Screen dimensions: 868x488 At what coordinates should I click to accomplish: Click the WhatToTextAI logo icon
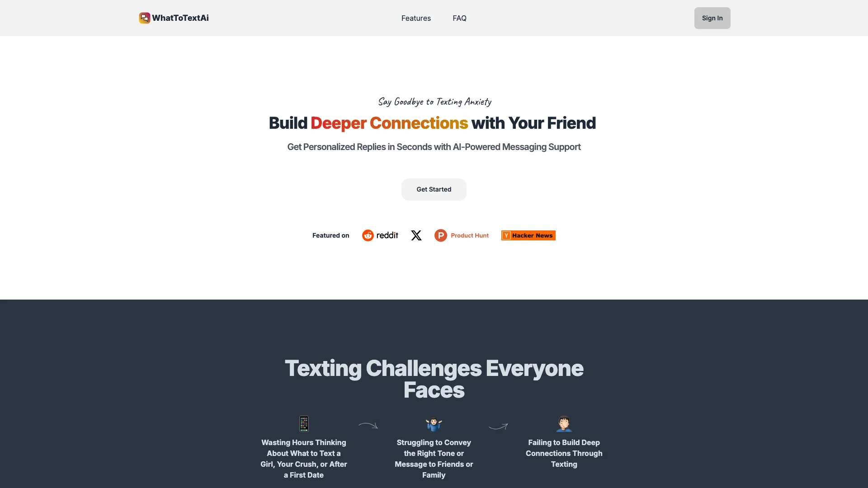click(144, 17)
